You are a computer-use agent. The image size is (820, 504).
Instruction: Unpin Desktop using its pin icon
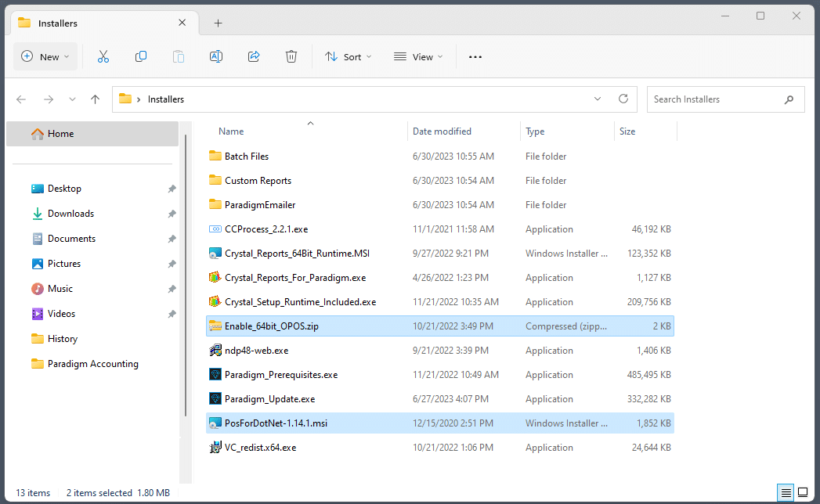click(172, 189)
